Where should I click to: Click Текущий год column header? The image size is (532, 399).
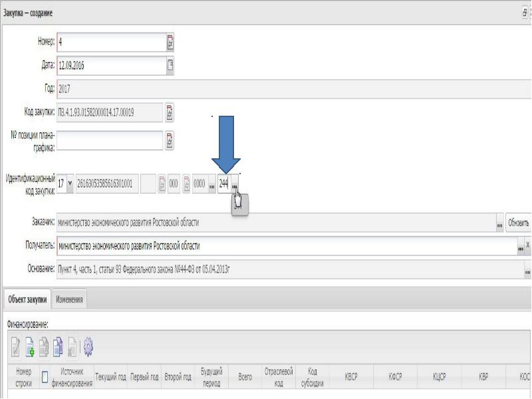click(x=110, y=377)
